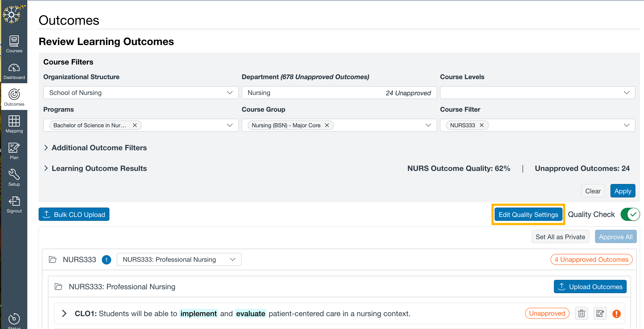This screenshot has height=329, width=644.
Task: Open the Organizational Structure dropdown
Action: [141, 93]
